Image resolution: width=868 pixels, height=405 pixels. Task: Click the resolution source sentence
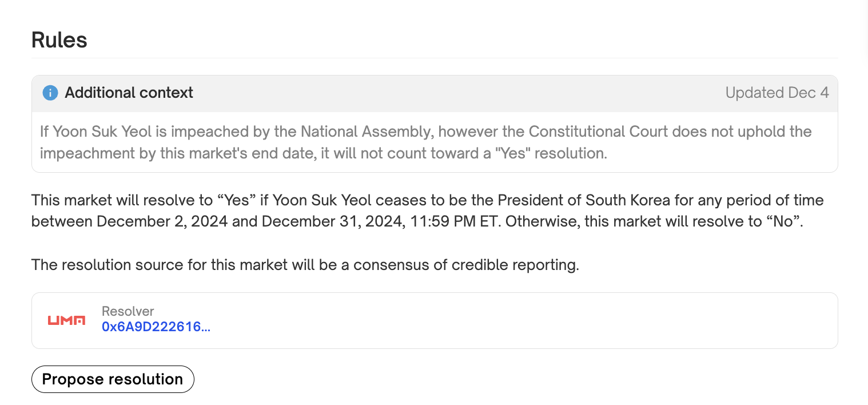(x=305, y=265)
